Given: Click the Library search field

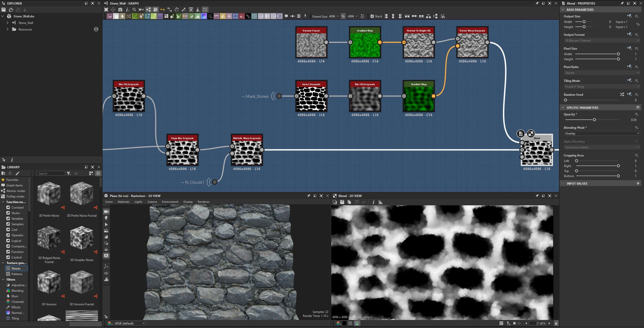Looking at the screenshot, I should click(51, 173).
